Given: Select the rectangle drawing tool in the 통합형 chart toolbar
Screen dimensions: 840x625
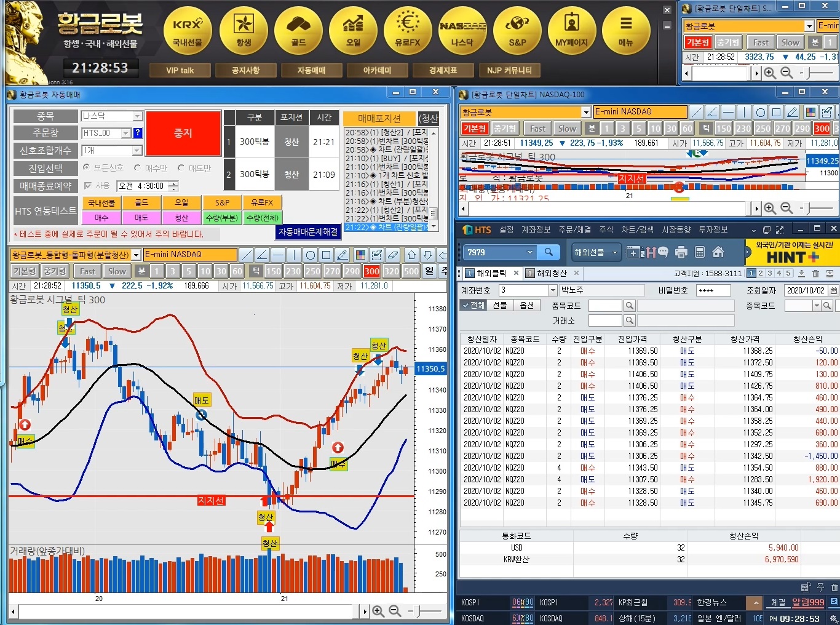Looking at the screenshot, I should pyautogui.click(x=327, y=255).
